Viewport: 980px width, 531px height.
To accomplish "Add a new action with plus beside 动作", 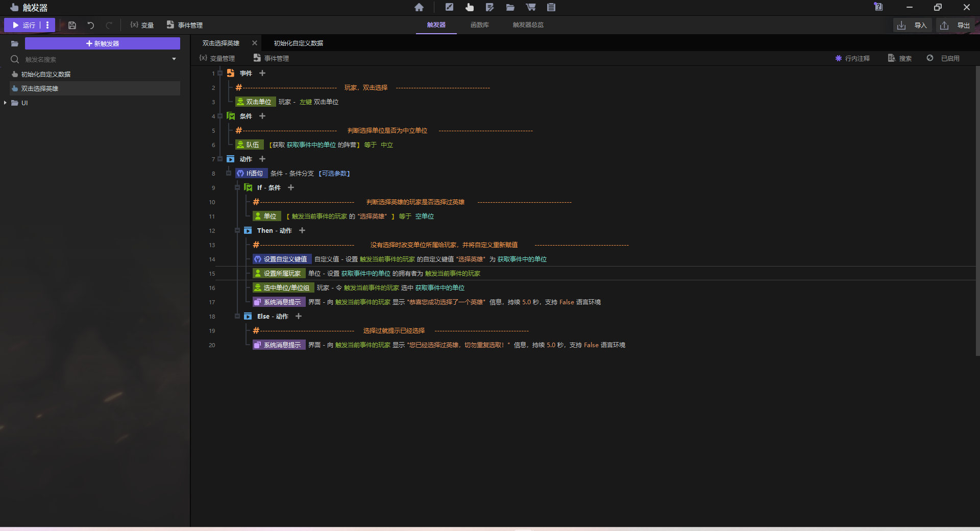I will [262, 159].
